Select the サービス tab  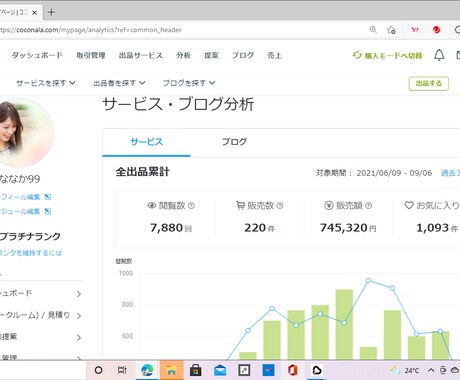[x=146, y=142]
